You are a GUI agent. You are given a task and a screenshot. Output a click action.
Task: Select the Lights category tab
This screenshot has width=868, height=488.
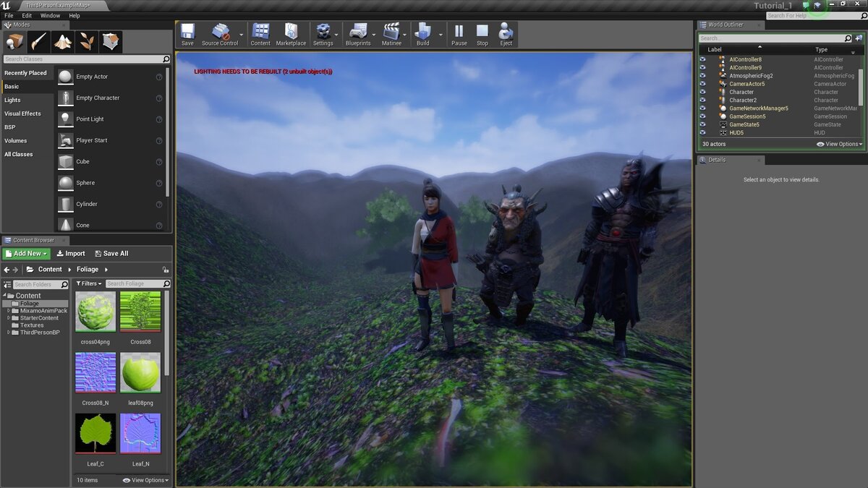point(27,100)
